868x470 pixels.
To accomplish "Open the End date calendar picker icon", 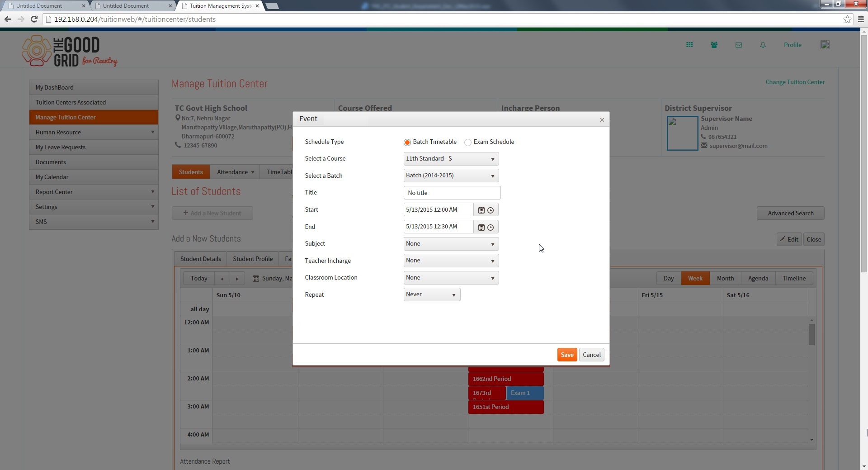I will 481,227.
